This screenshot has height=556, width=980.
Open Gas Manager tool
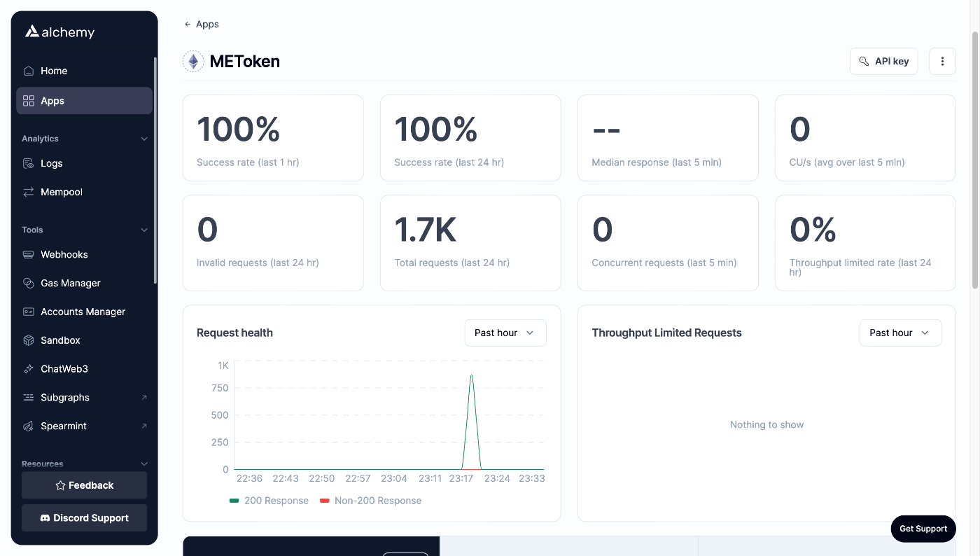tap(84, 283)
